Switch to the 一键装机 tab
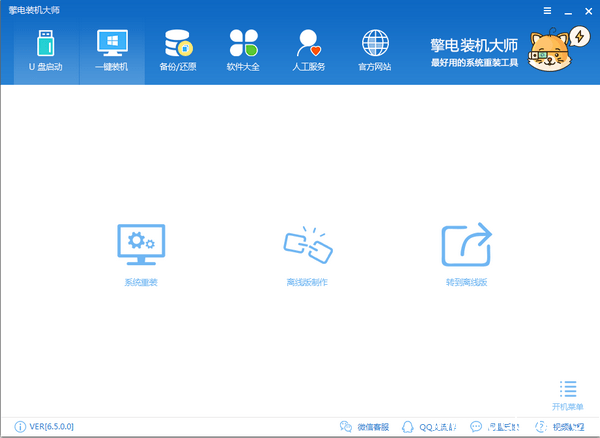Image resolution: width=600 pixels, height=438 pixels. (112, 51)
